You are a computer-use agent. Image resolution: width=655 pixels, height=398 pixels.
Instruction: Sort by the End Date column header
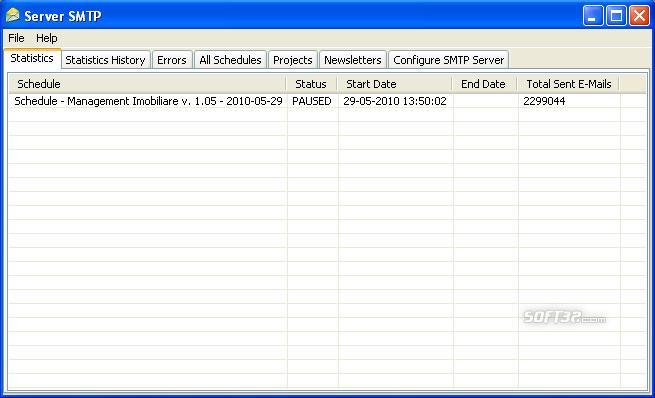point(485,84)
